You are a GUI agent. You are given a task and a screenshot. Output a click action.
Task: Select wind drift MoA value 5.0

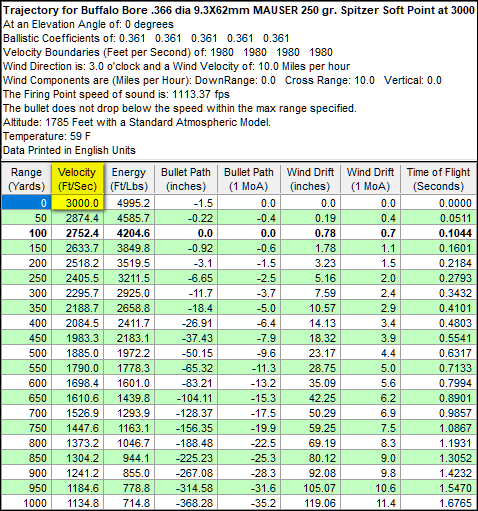[x=370, y=368]
